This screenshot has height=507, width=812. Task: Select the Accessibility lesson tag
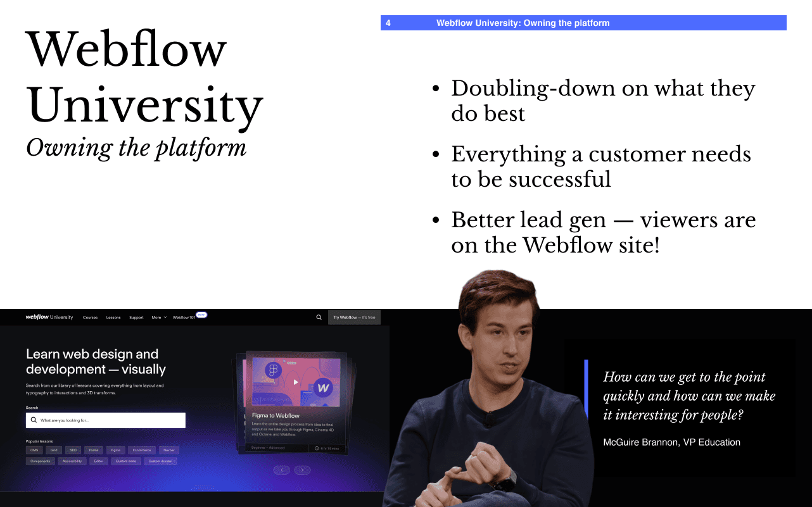point(72,461)
